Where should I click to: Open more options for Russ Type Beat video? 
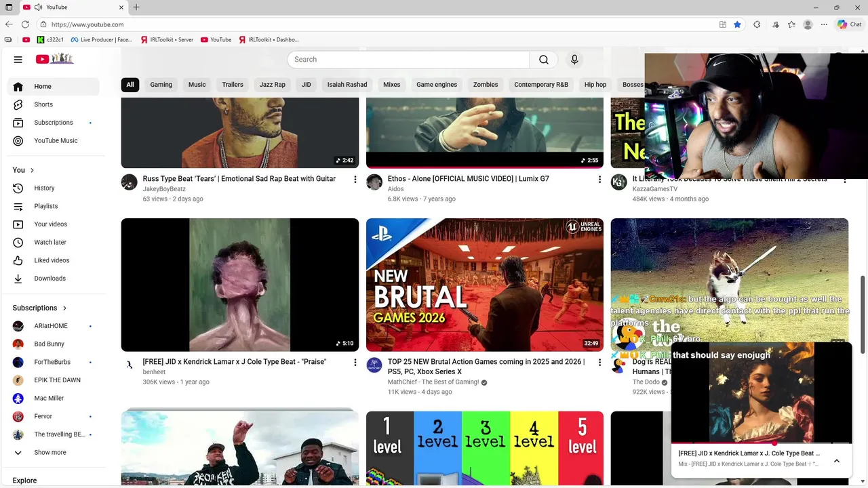click(355, 180)
